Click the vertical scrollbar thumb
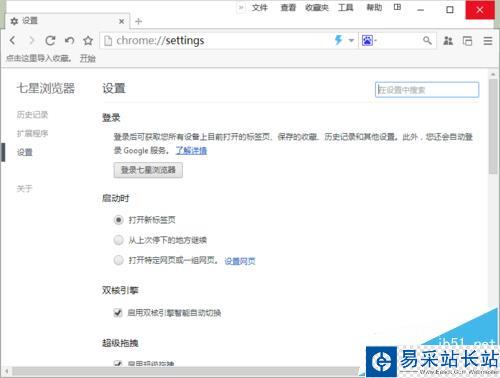 pyautogui.click(x=493, y=127)
